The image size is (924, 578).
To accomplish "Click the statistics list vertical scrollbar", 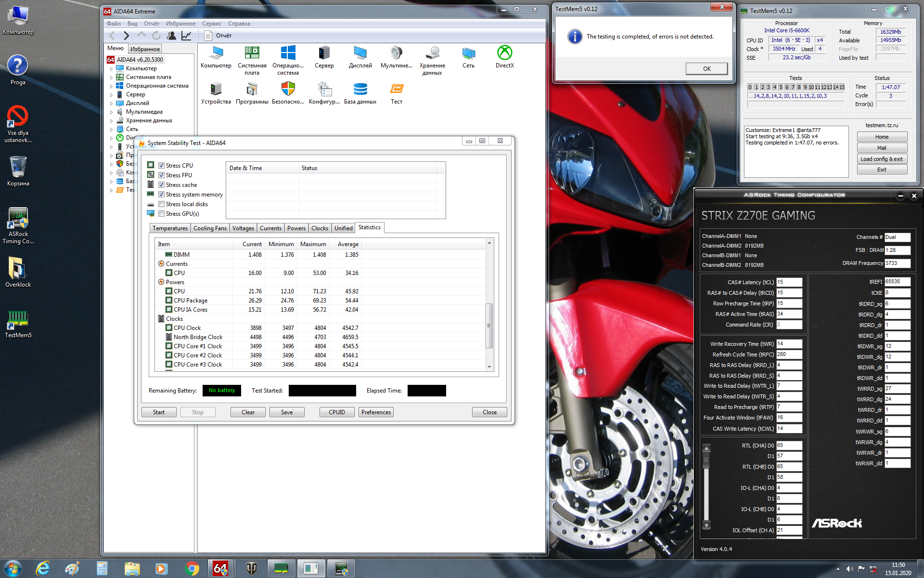I will [489, 325].
